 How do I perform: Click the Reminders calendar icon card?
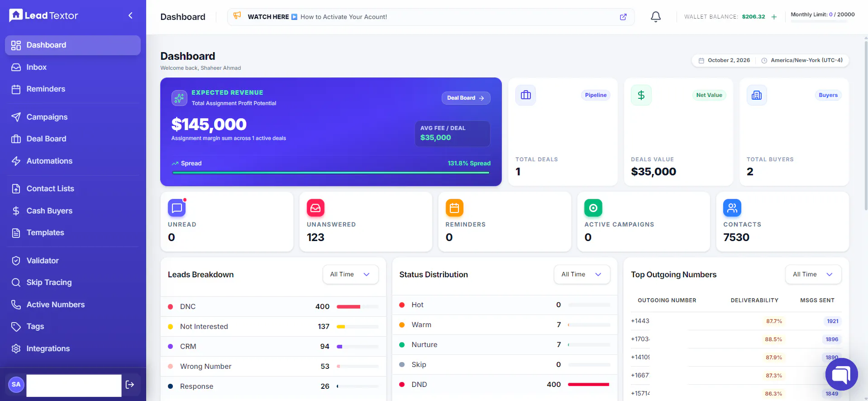coord(454,208)
